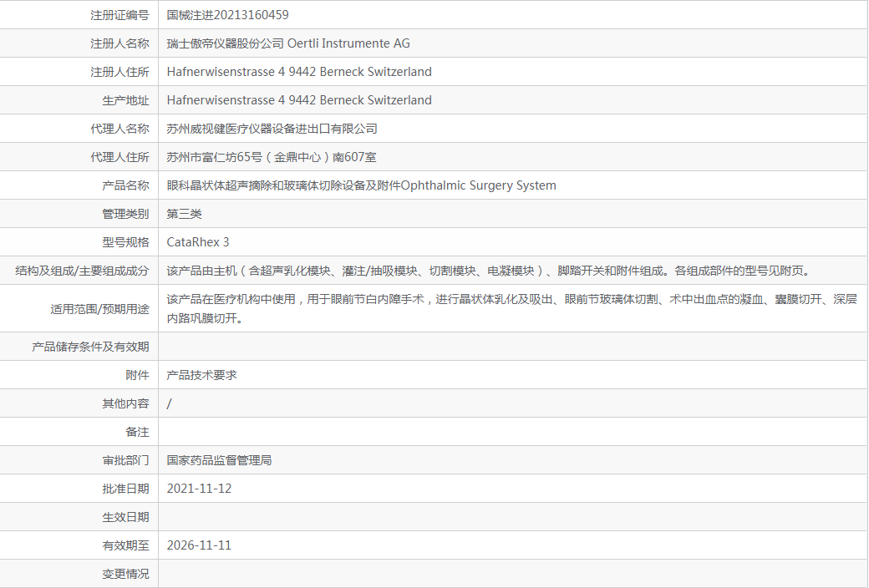Click the address value beside 注册人住所

click(x=299, y=72)
